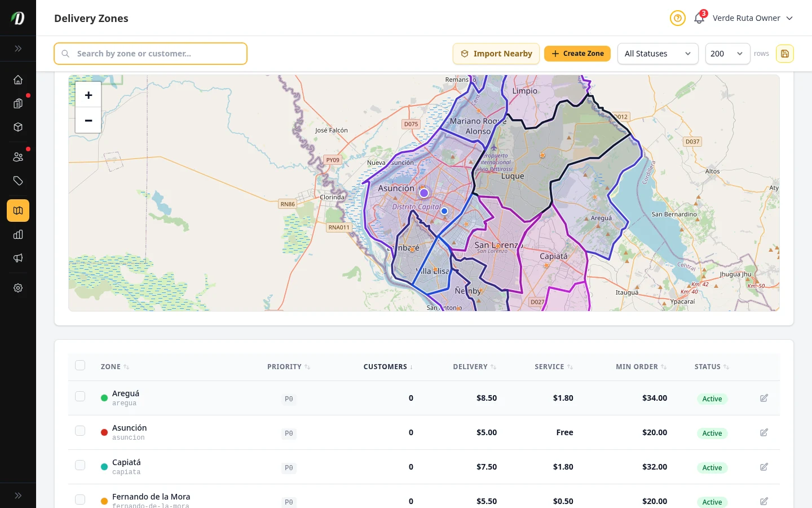Save rows using the yellow save icon
This screenshot has height=508, width=812.
click(785, 54)
